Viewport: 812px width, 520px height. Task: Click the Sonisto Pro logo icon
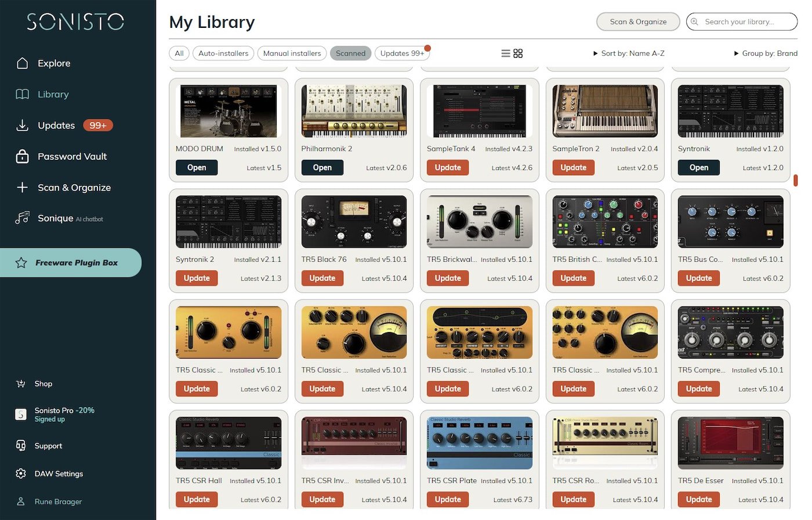[21, 414]
